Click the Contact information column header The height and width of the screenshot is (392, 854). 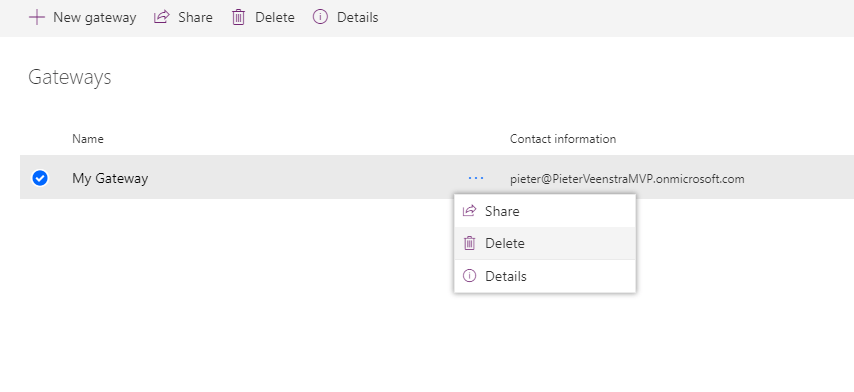tap(563, 139)
